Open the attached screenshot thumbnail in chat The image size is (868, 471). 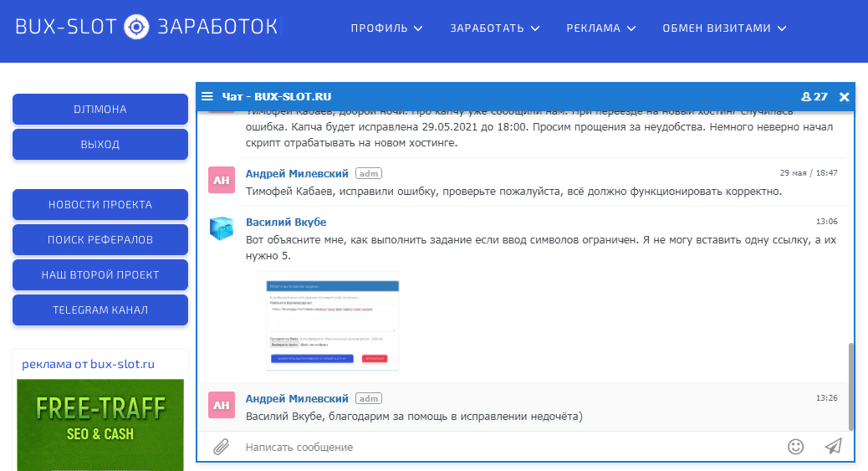point(324,322)
